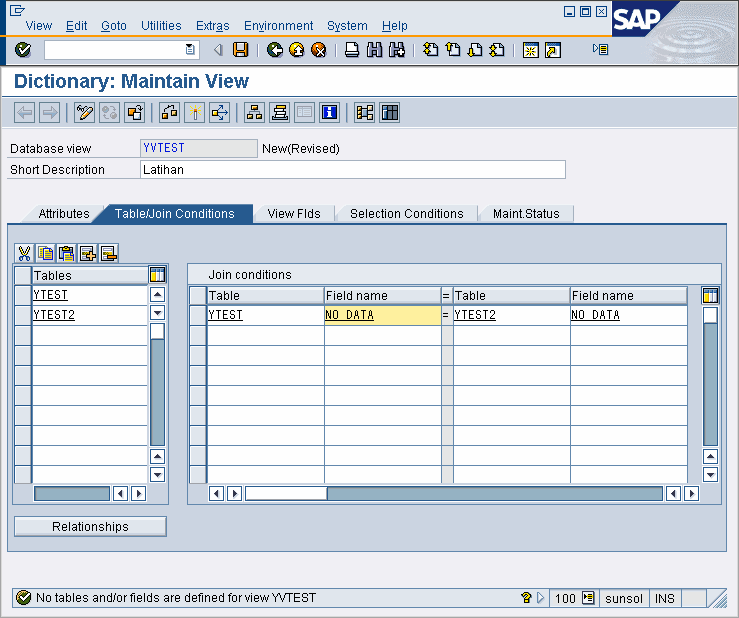Open the System menu
This screenshot has height=618, width=739.
point(347,25)
